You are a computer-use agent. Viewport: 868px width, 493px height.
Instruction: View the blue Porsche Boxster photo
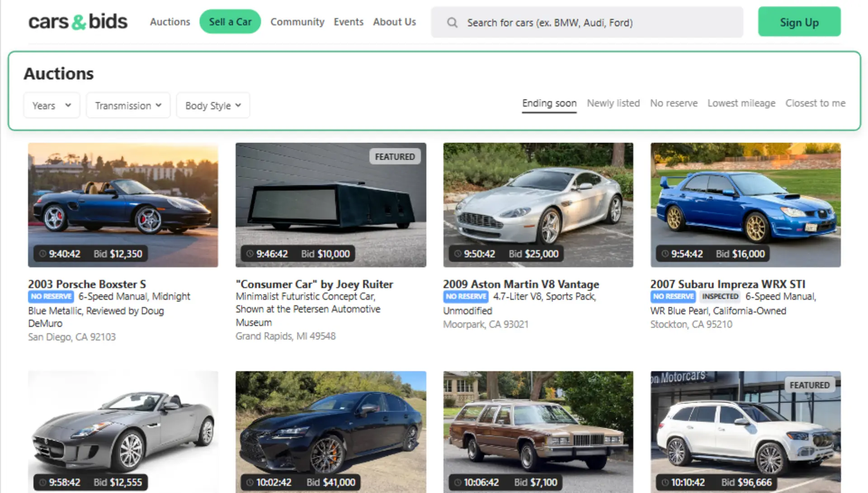123,205
